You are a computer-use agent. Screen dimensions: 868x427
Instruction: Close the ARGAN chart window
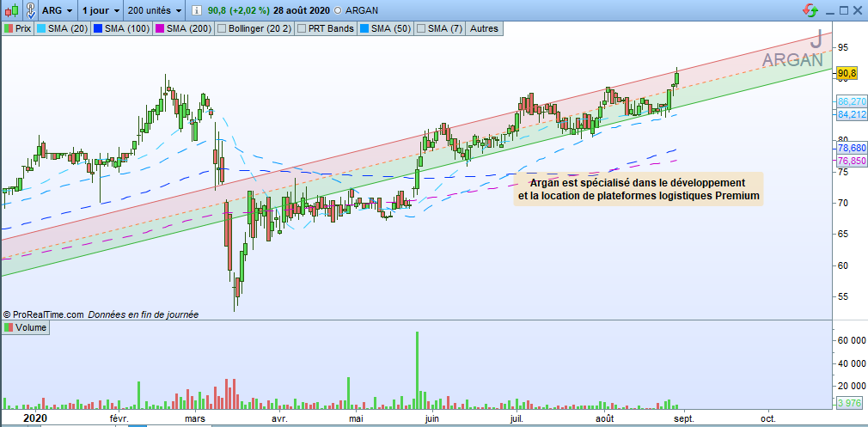859,10
